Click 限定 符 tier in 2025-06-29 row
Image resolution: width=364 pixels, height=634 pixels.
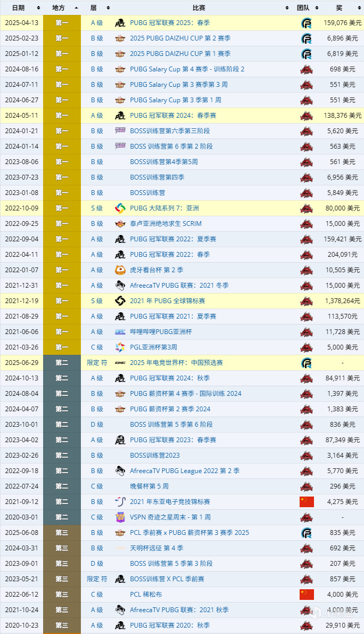click(97, 363)
